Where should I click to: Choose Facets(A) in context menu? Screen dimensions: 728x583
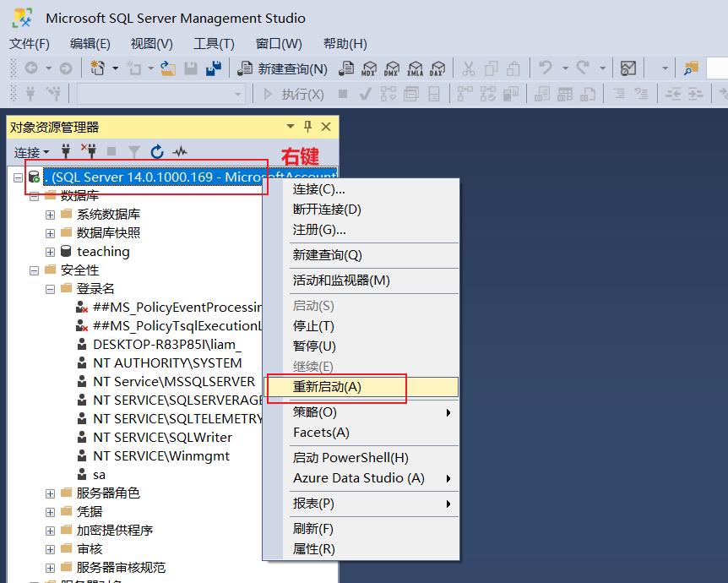click(361, 433)
